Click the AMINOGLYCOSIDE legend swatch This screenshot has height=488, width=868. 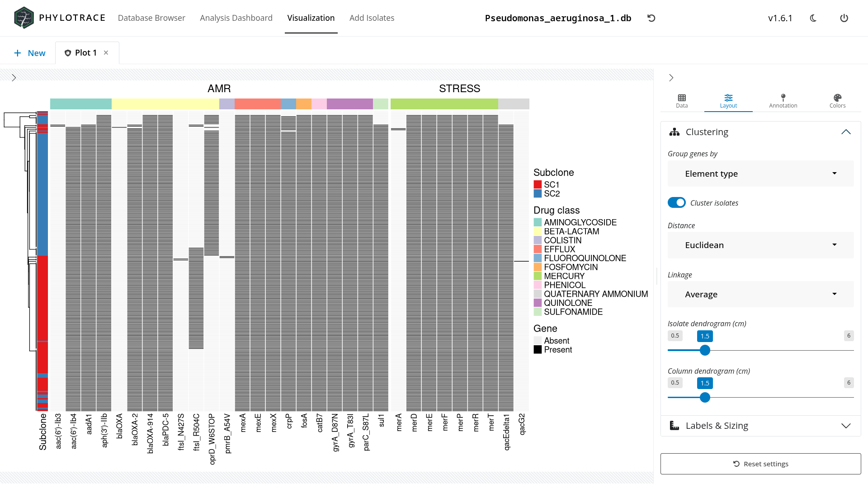[x=538, y=222]
